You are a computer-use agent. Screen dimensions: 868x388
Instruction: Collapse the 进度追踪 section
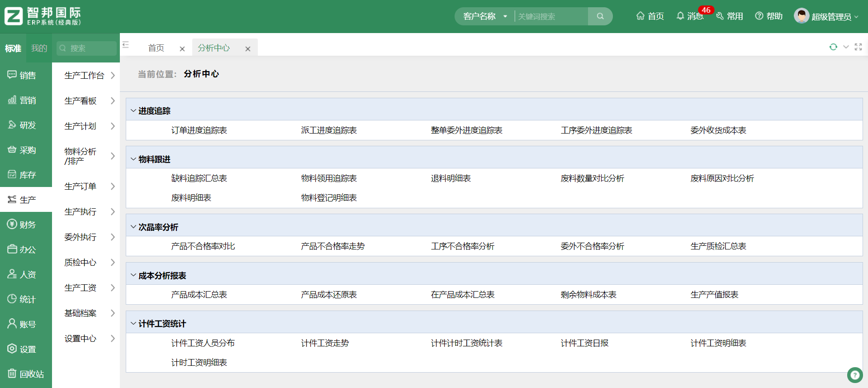(133, 110)
